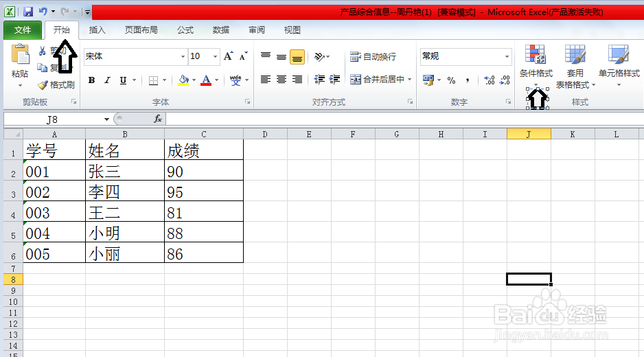This screenshot has height=357, width=644.
Task: Click the accounting number format icon
Action: (428, 80)
